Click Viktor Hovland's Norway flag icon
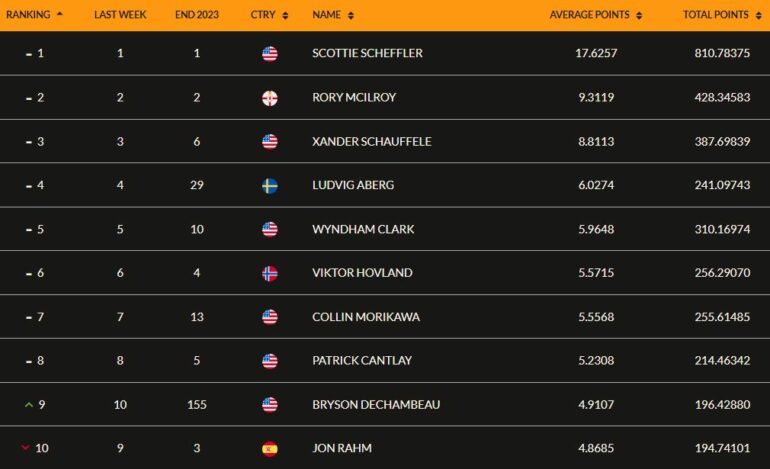 [x=270, y=273]
